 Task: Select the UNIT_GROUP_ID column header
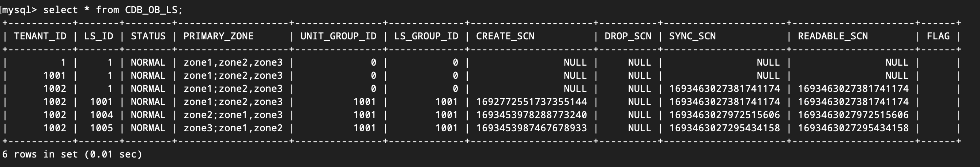(x=338, y=36)
